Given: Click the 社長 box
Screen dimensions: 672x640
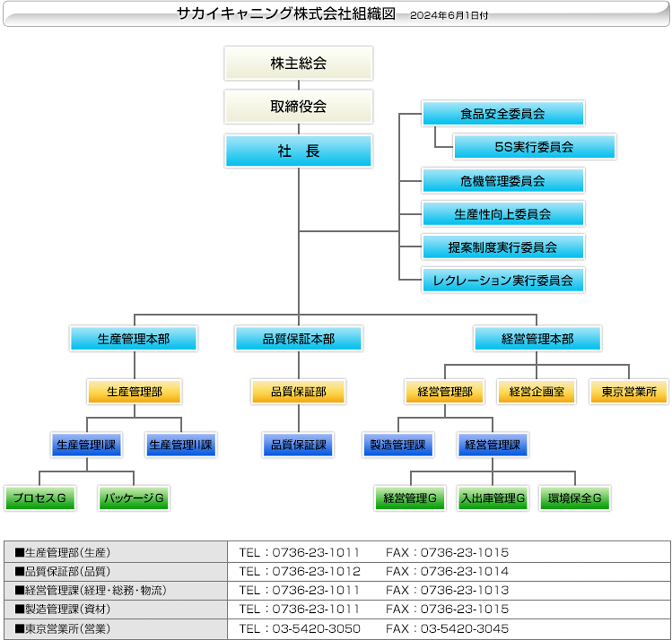Looking at the screenshot, I should click(x=298, y=151).
